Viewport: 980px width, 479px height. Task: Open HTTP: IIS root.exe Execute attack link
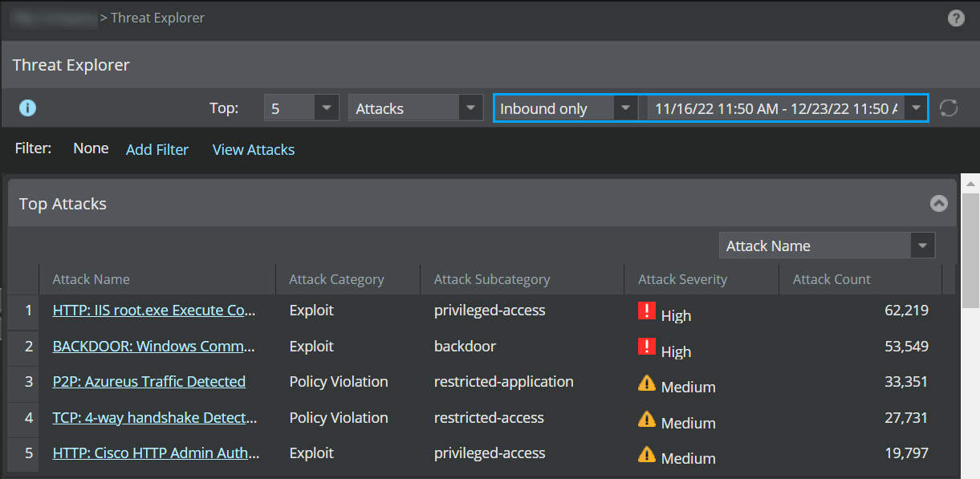(154, 311)
